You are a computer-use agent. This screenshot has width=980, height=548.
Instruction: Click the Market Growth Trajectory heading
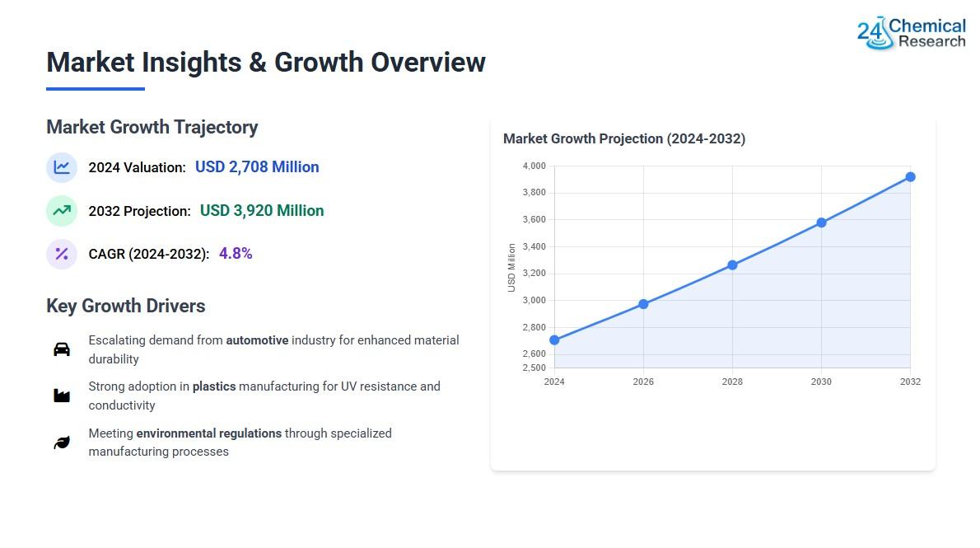click(x=152, y=127)
